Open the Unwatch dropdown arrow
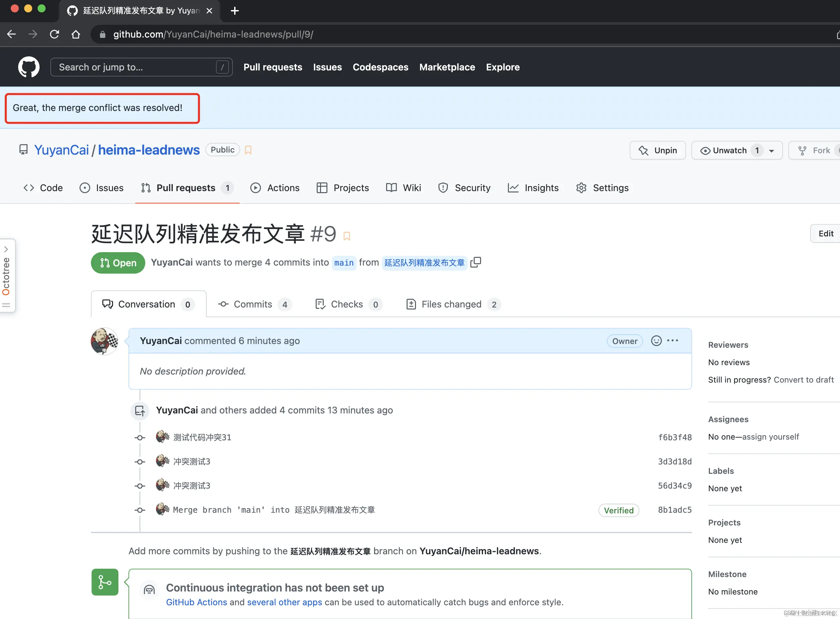 [x=772, y=151]
